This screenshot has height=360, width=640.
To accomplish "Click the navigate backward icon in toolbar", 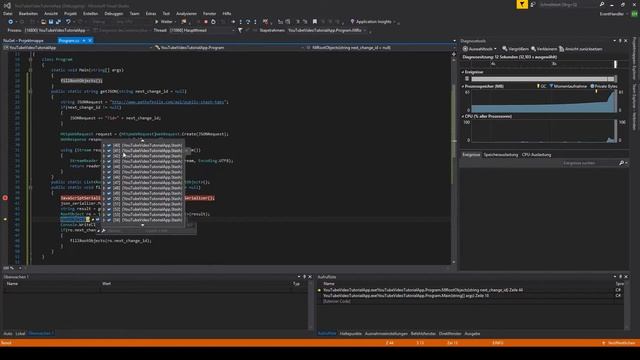I will tap(11, 22).
